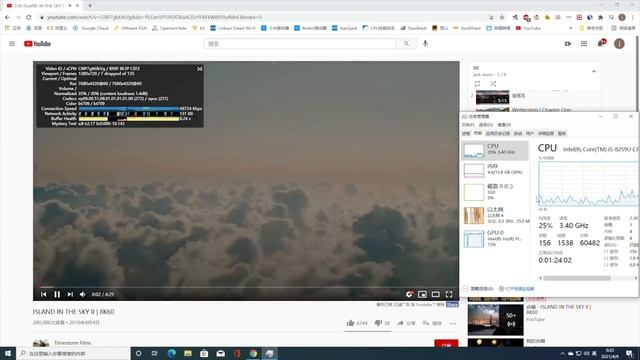
Task: Open a new Chrome tab
Action: tap(90, 6)
